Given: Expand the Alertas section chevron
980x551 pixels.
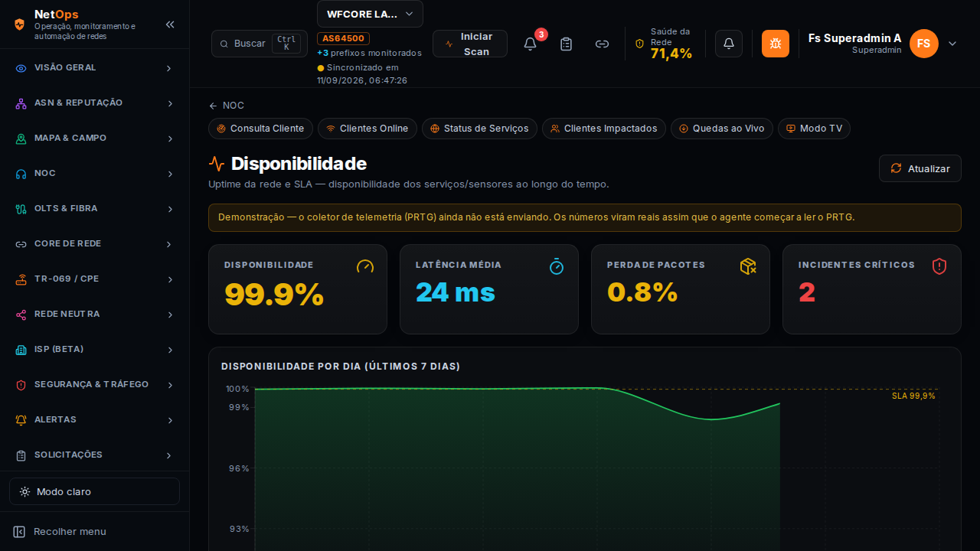Looking at the screenshot, I should [169, 420].
